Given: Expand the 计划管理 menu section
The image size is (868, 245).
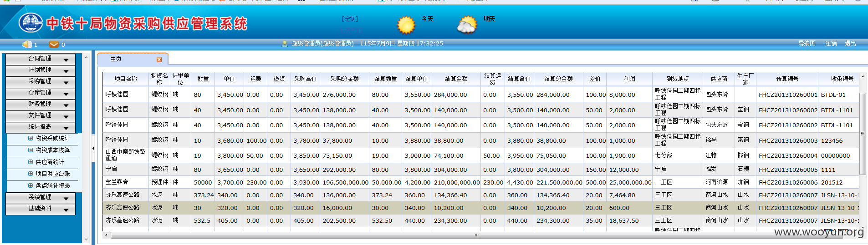Looking at the screenshot, I should pos(40,70).
